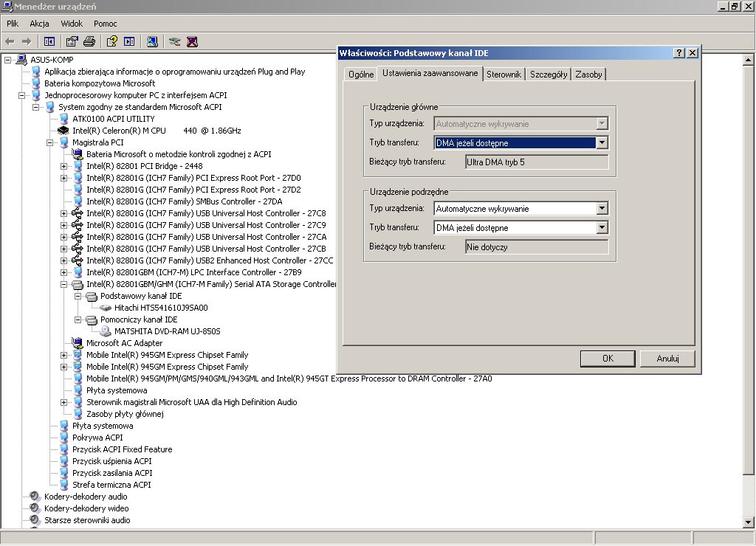The image size is (756, 546).
Task: Collapse the Serial ATA Storage Controller node
Action: pos(63,284)
